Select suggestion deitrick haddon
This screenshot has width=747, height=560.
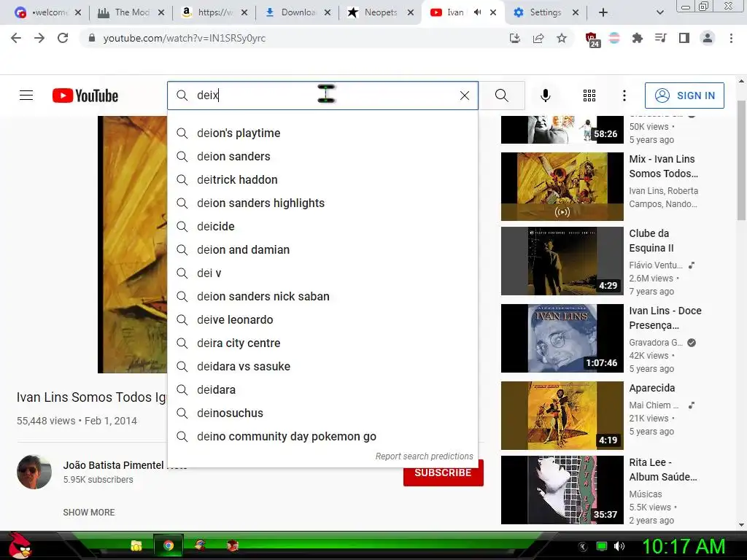click(322, 179)
